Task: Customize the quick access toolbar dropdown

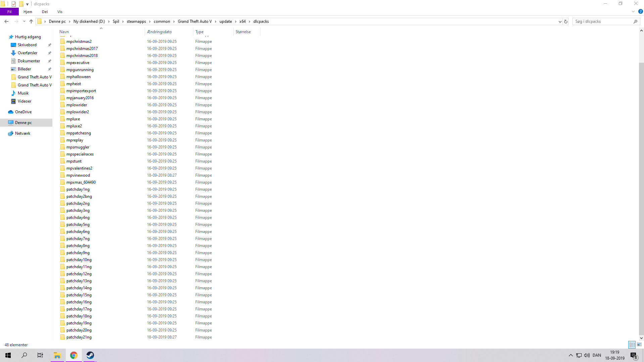Action: point(28,4)
